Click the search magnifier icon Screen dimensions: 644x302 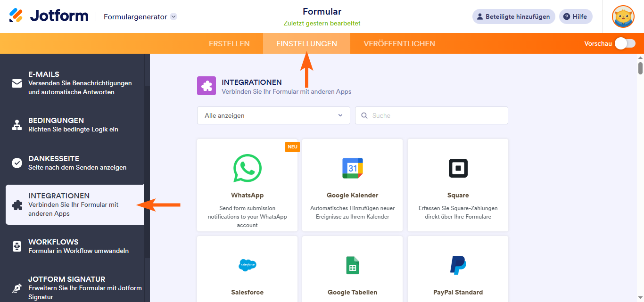(x=364, y=115)
